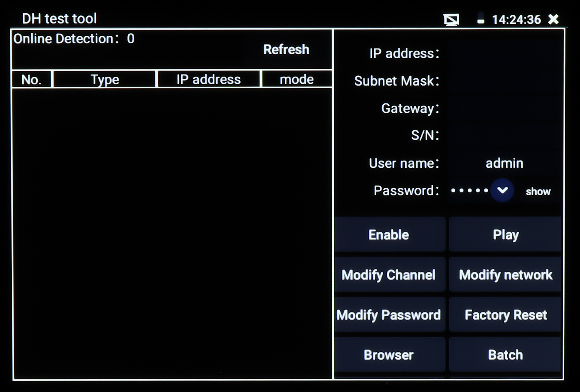Expand the password dropdown chevron
The height and width of the screenshot is (392, 580).
point(502,190)
